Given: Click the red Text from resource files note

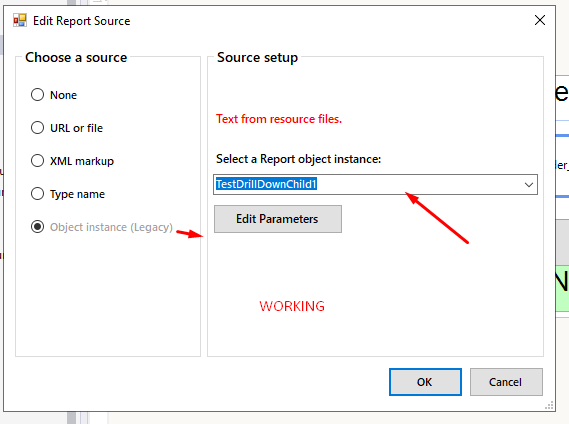Looking at the screenshot, I should 279,119.
